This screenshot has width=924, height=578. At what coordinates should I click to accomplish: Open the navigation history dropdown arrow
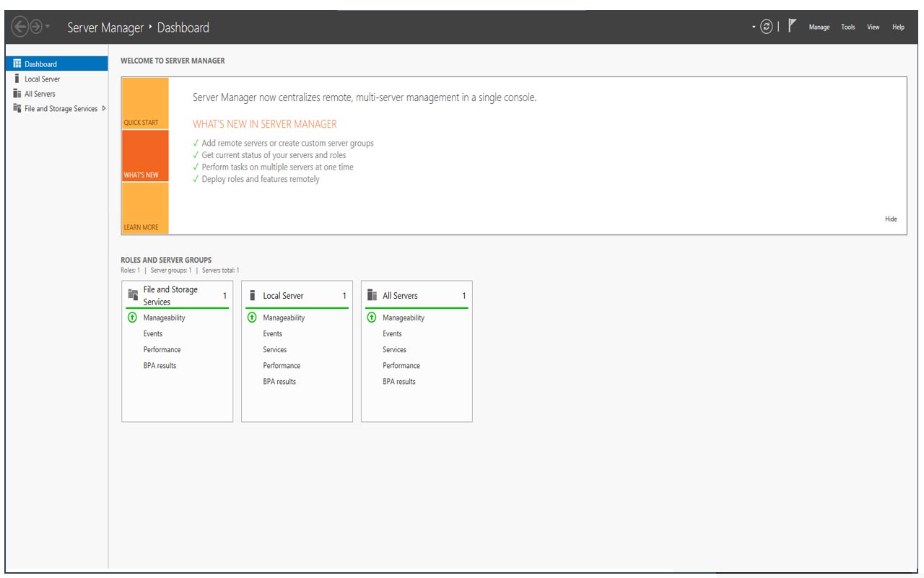(x=48, y=27)
